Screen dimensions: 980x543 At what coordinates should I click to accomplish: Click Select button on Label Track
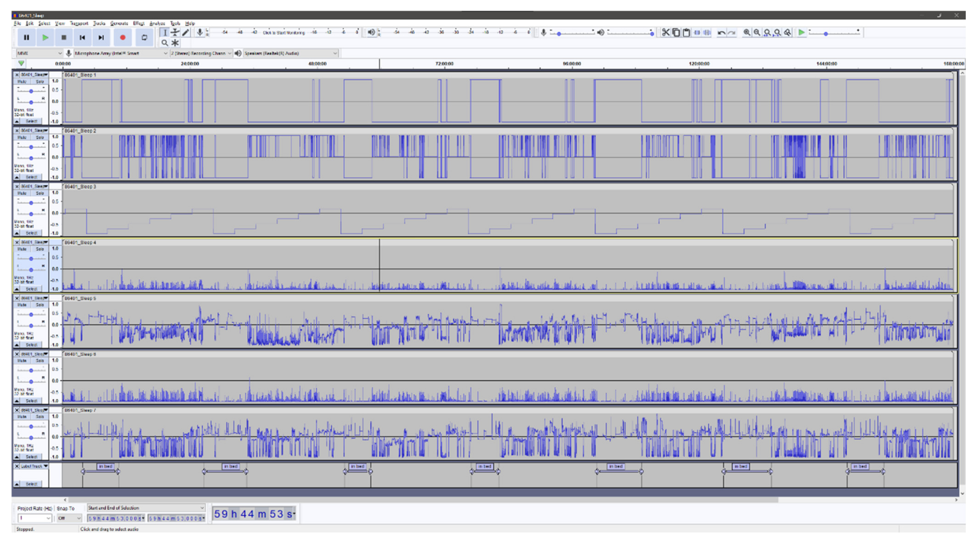[31, 484]
